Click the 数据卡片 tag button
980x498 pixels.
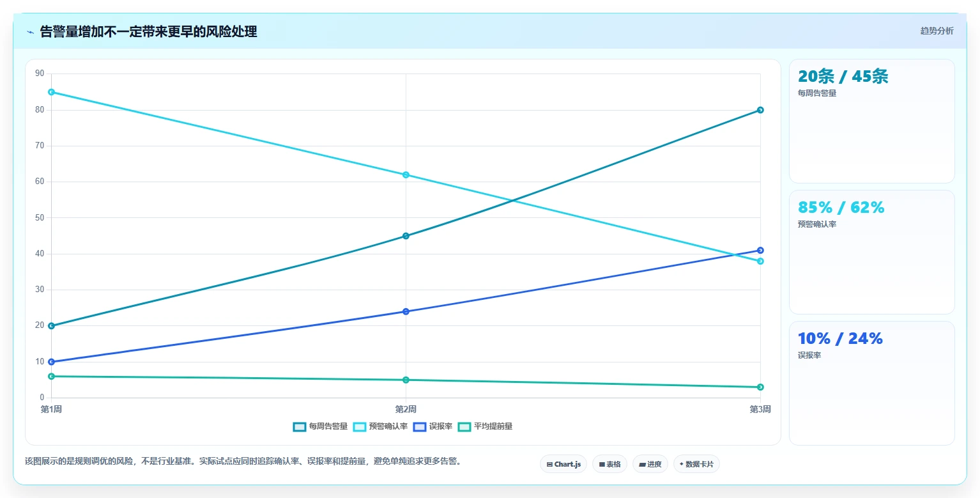click(x=696, y=464)
